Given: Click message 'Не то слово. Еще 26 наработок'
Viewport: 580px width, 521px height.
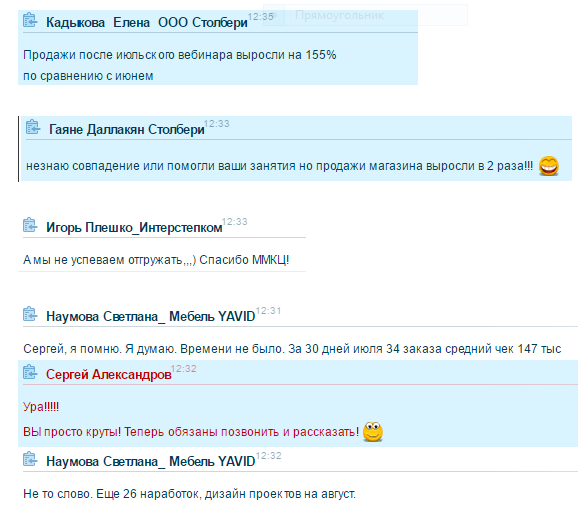Looking at the screenshot, I should pyautogui.click(x=189, y=494).
